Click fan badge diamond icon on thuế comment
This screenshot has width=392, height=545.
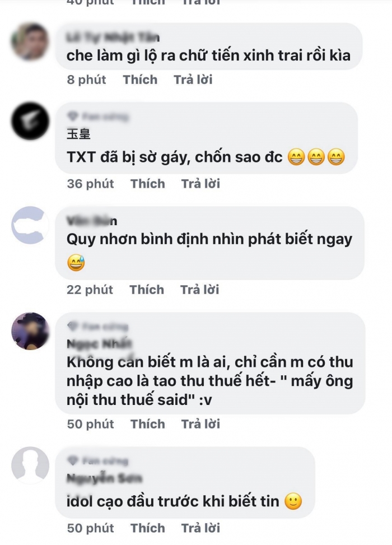pyautogui.click(x=73, y=327)
